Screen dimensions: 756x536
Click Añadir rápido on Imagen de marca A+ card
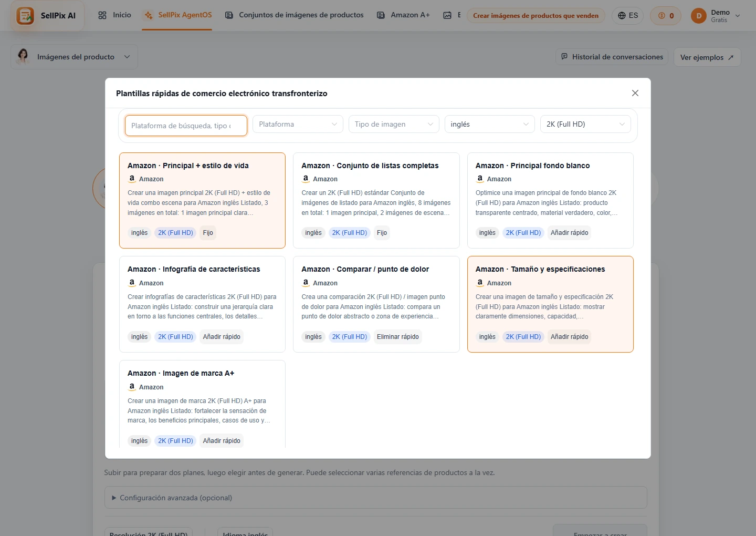(222, 441)
